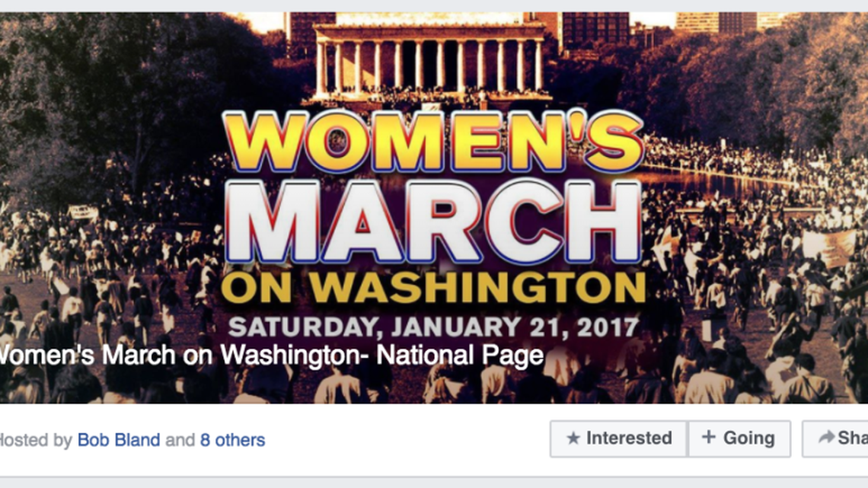Click the star icon on Interested
Screen dimensions: 868x488
pos(573,439)
